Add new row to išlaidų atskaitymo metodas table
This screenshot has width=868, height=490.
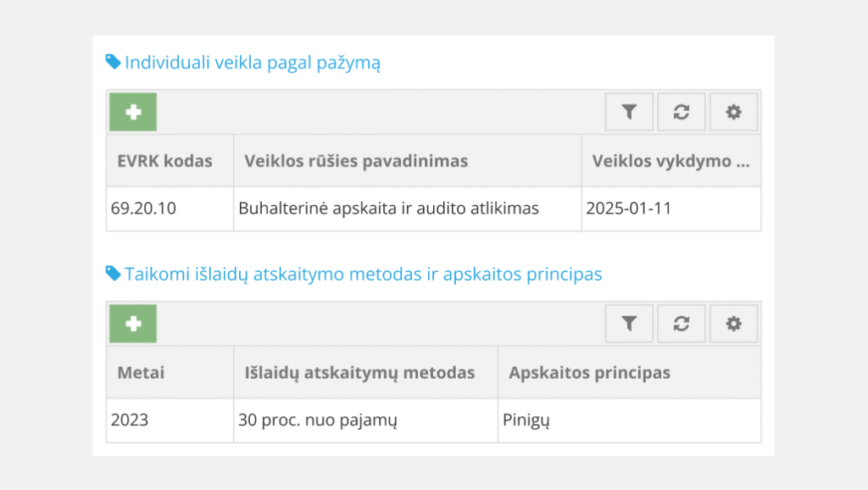tap(133, 323)
